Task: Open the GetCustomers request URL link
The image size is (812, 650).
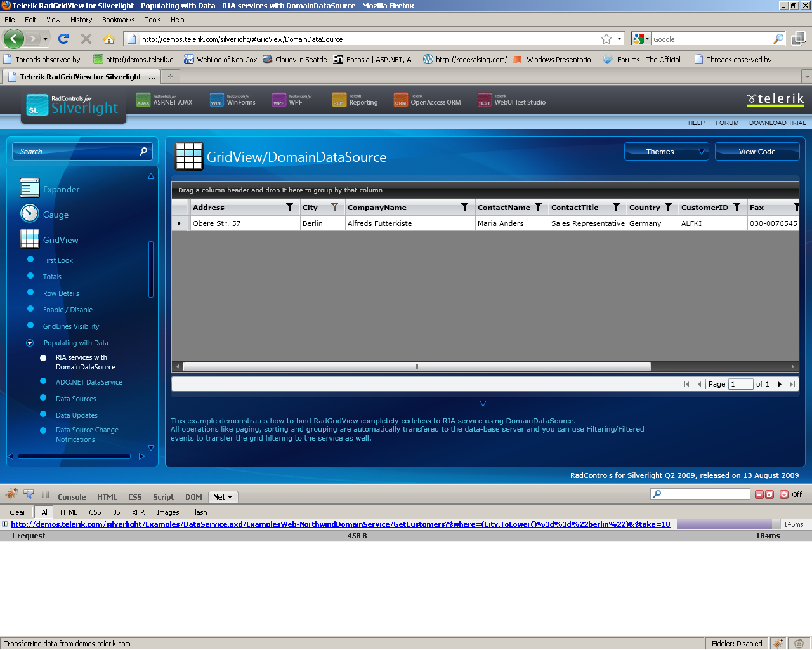Action: tap(341, 524)
